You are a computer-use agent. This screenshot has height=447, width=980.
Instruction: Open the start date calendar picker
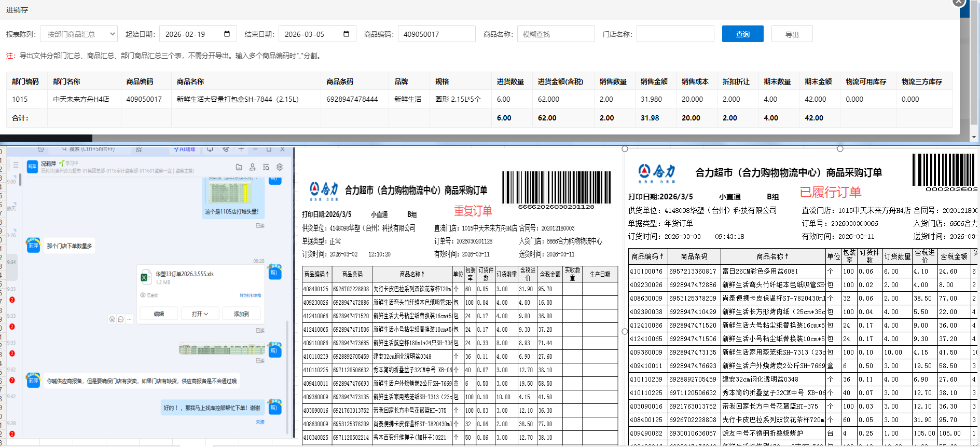[x=227, y=34]
